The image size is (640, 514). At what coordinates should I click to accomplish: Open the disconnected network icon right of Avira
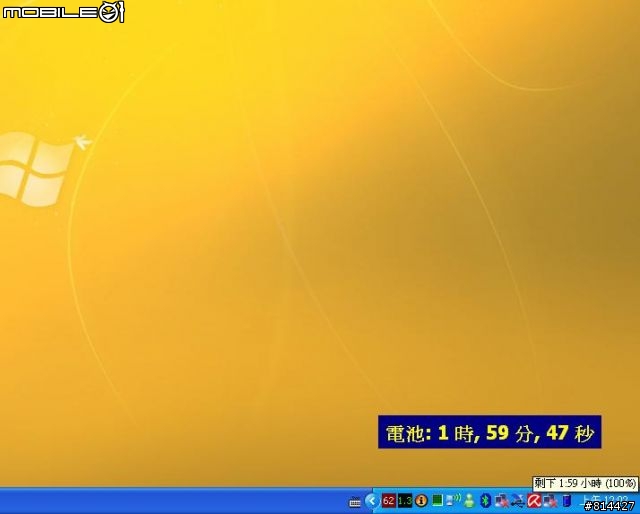click(550, 501)
